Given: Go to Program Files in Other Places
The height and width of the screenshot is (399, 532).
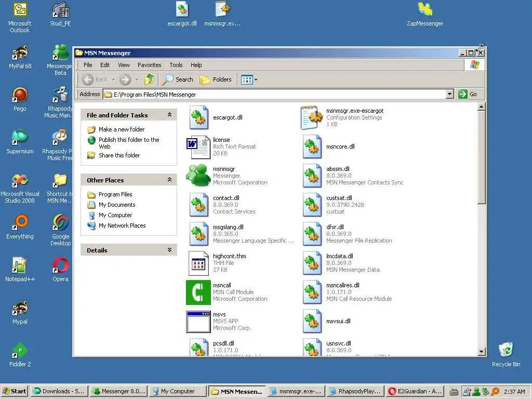Looking at the screenshot, I should [115, 194].
